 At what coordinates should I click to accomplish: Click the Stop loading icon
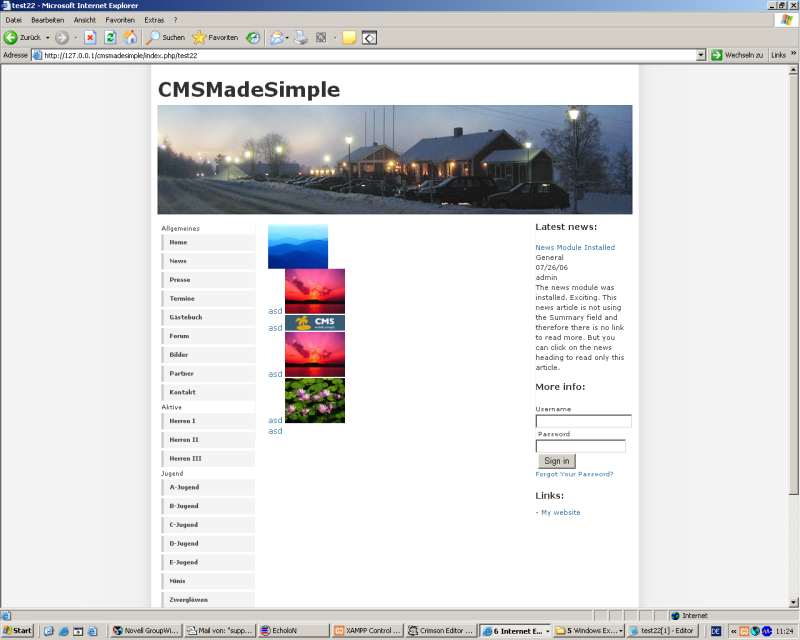click(90, 37)
